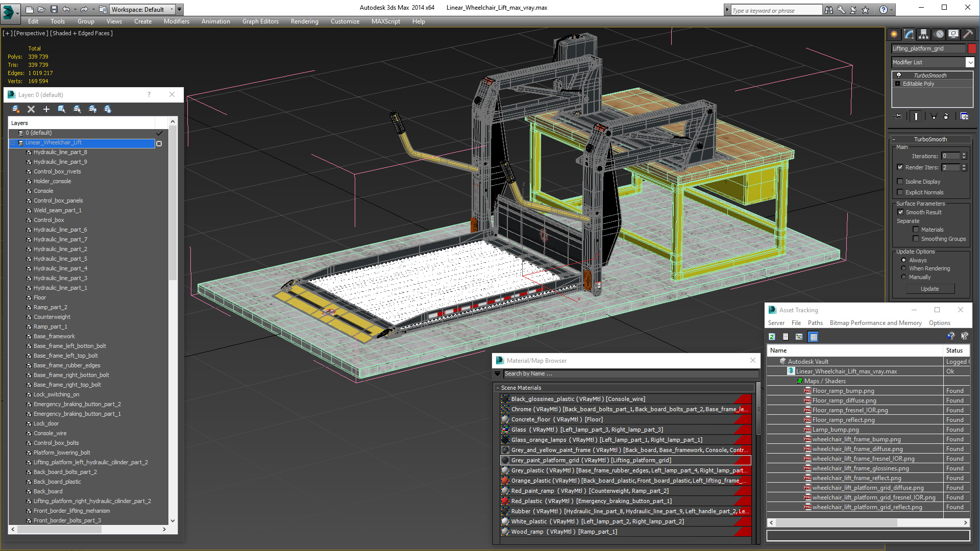The image size is (980, 551).
Task: Click the Open File folder icon
Action: point(41,9)
